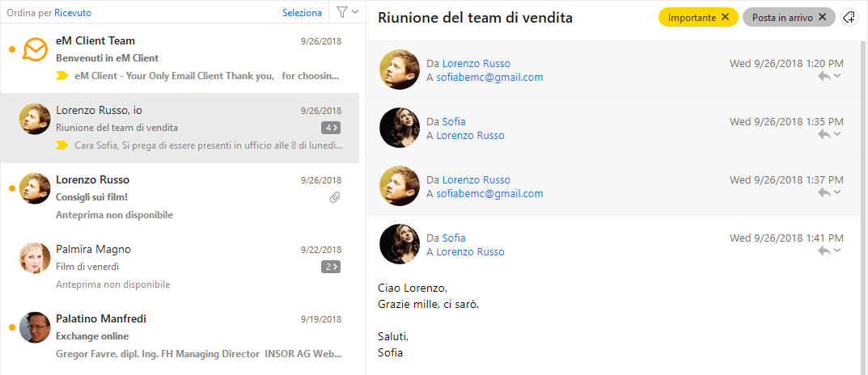Reply to the 1:37 PM message

tap(824, 192)
